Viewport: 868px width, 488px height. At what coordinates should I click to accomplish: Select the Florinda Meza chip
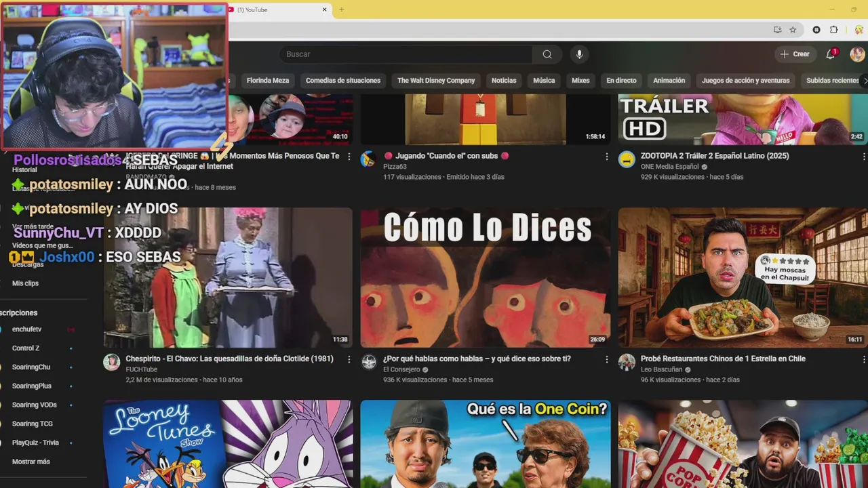tap(268, 81)
